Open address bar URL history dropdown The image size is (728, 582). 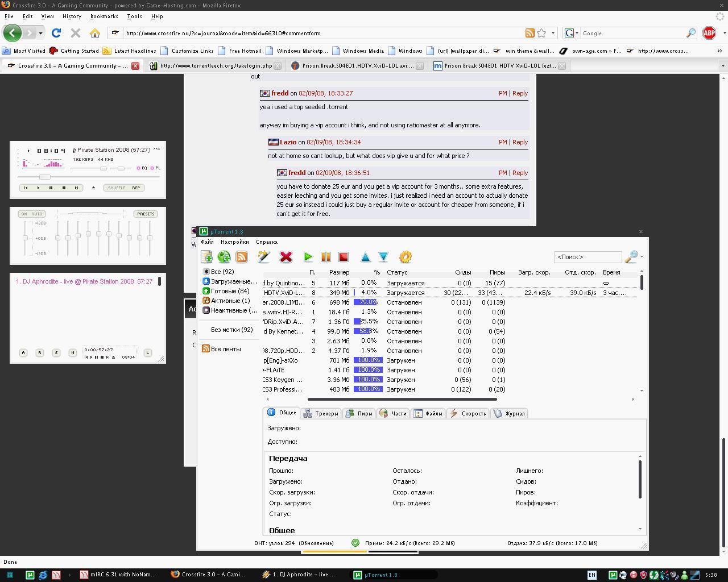553,33
